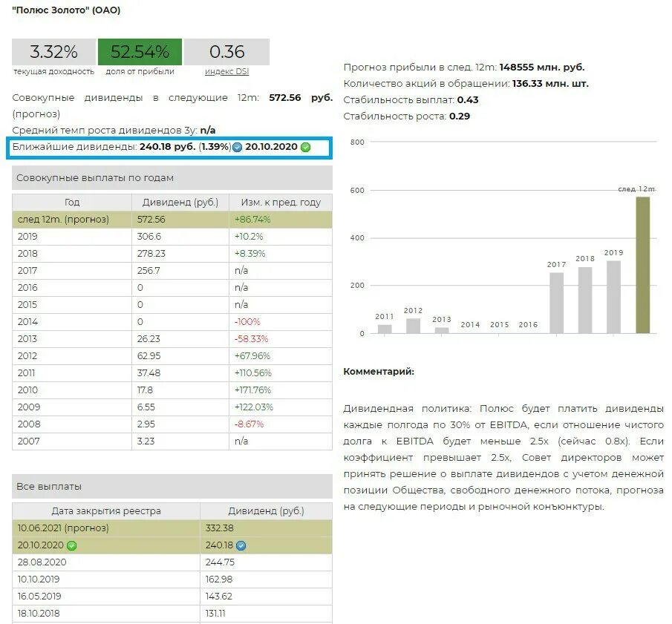
Task: Click the 10.10.2019 registry date
Action: (39, 579)
